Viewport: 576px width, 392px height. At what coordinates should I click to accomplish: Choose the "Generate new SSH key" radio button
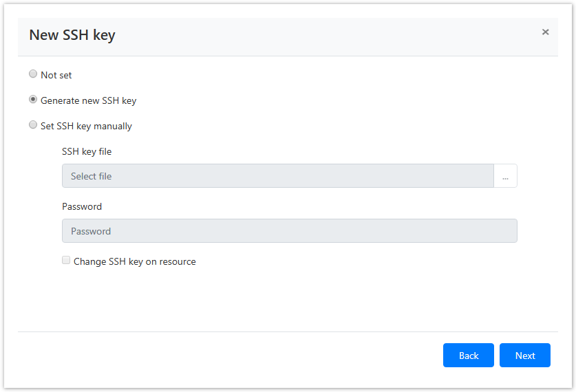point(33,100)
